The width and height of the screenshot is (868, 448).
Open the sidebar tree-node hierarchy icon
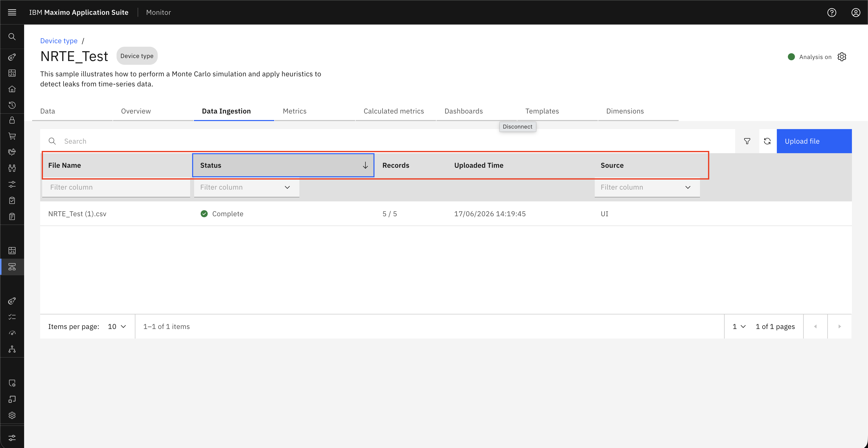(12, 349)
